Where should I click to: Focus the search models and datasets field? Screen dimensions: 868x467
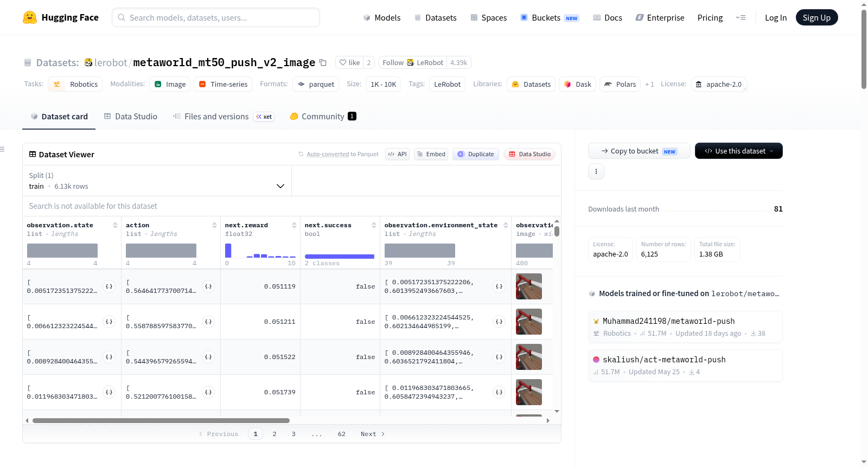(216, 17)
